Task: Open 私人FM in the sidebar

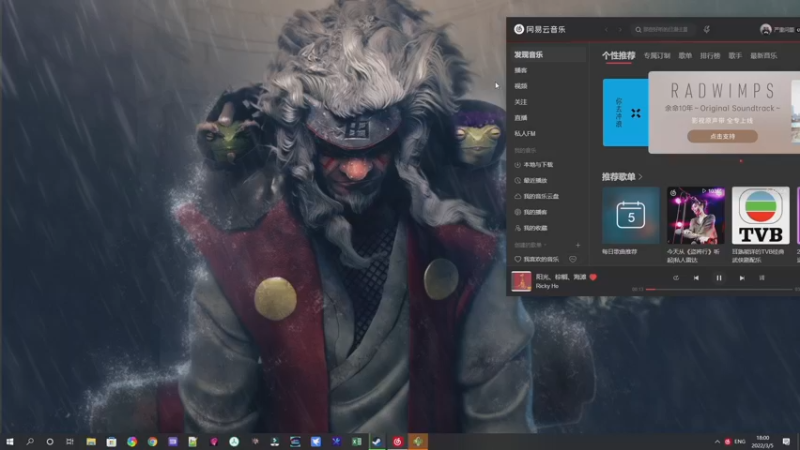Action: 524,134
